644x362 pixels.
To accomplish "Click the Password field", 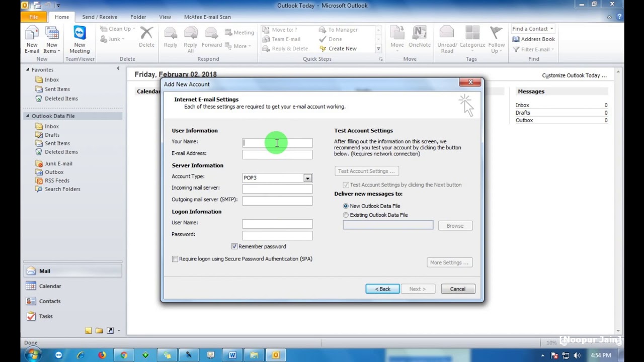I will [x=277, y=235].
